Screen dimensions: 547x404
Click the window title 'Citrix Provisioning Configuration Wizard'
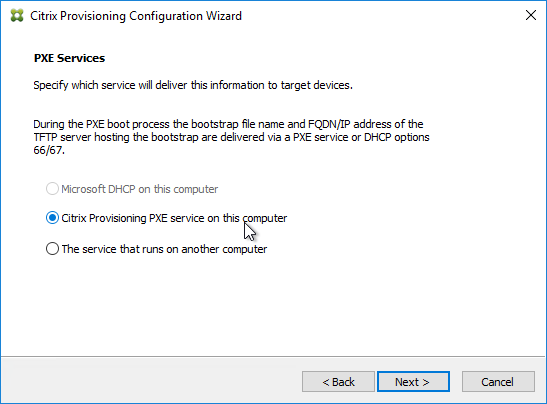[x=136, y=16]
